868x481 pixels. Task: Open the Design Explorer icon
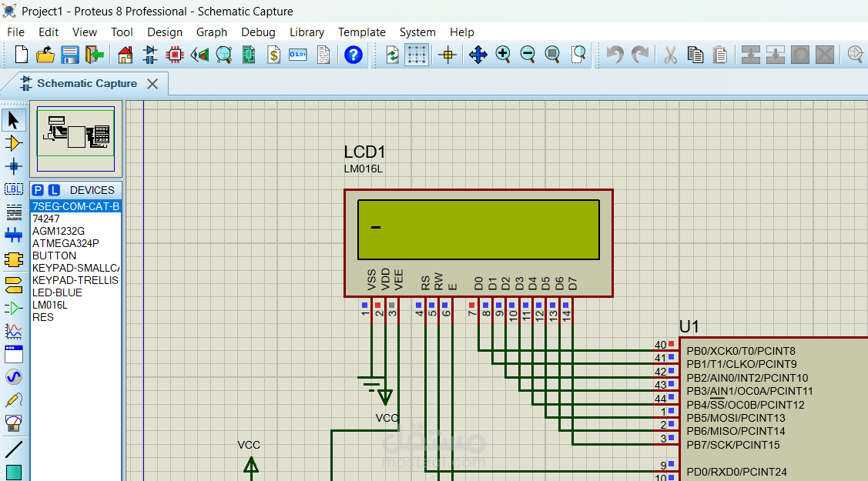point(249,55)
